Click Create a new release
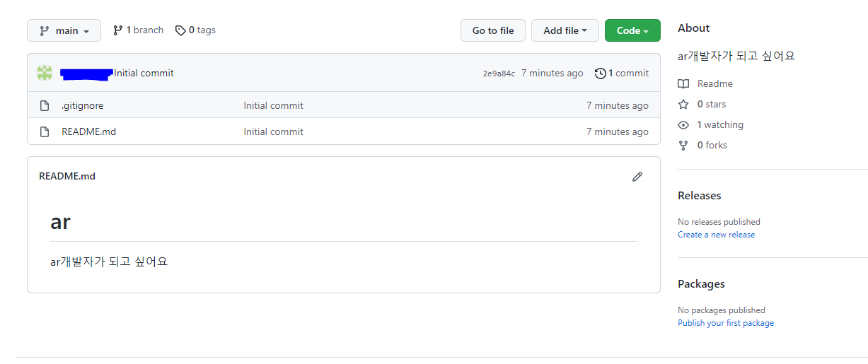The height and width of the screenshot is (364, 868). [716, 235]
